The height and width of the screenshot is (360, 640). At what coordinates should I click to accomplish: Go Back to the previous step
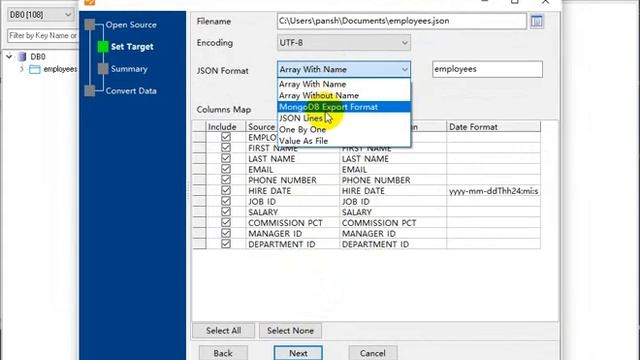click(x=223, y=353)
